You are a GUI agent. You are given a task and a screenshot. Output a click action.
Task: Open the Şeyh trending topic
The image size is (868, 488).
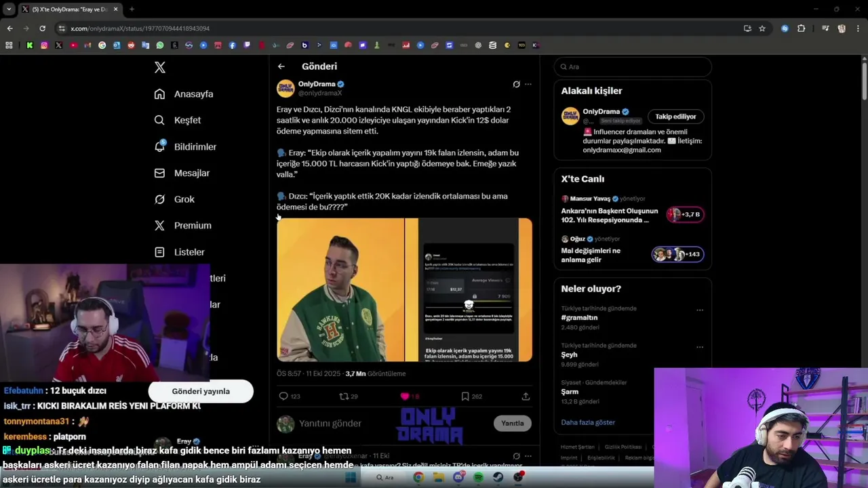(569, 354)
